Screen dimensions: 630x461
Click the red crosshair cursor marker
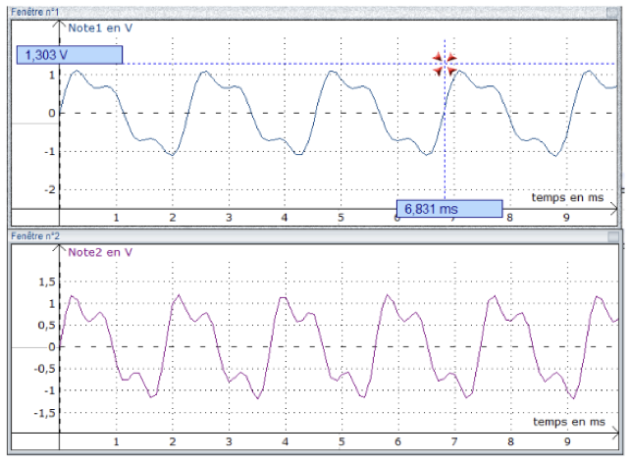pos(445,64)
